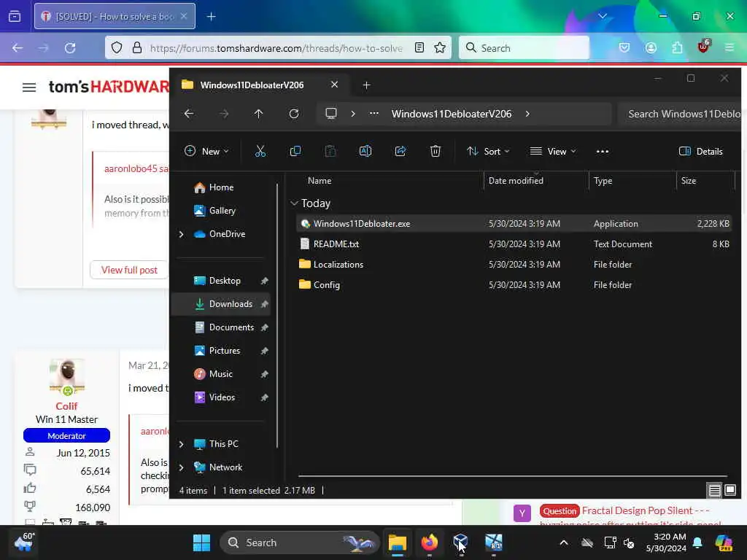Open File Explorer from the taskbar
This screenshot has height=560, width=747.
point(398,542)
